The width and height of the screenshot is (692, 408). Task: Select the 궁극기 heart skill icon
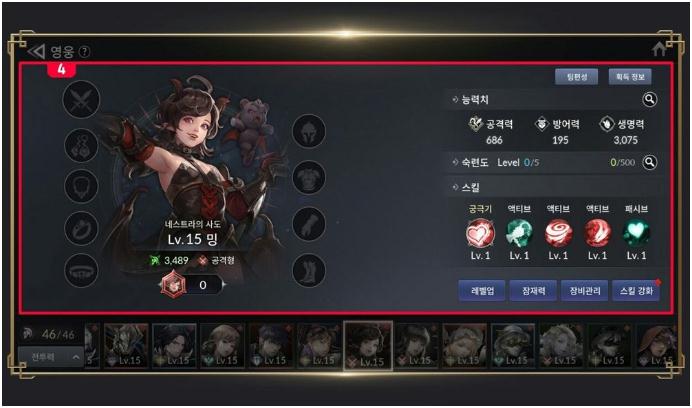pos(480,233)
